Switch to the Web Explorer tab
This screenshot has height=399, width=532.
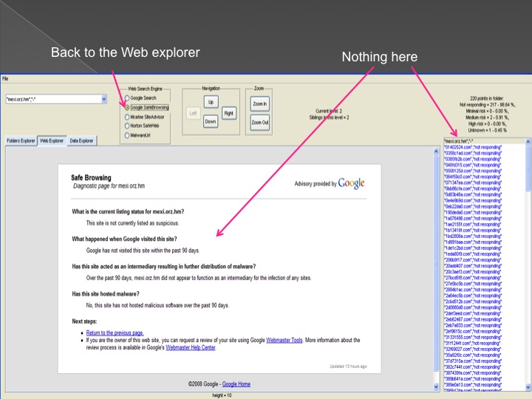coord(52,141)
